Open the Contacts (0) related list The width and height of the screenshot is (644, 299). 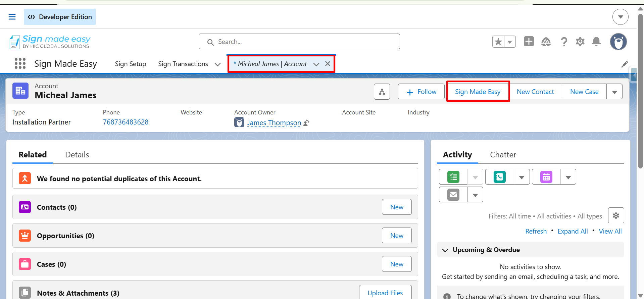(57, 207)
